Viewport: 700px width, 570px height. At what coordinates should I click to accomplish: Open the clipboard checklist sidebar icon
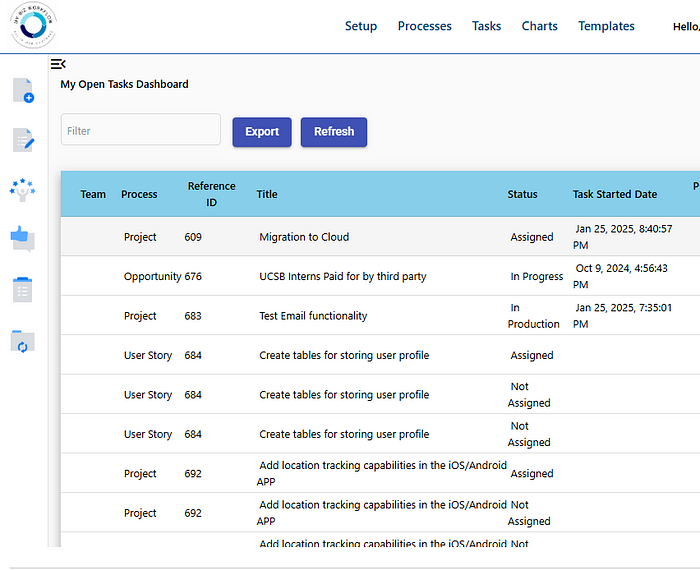(22, 290)
